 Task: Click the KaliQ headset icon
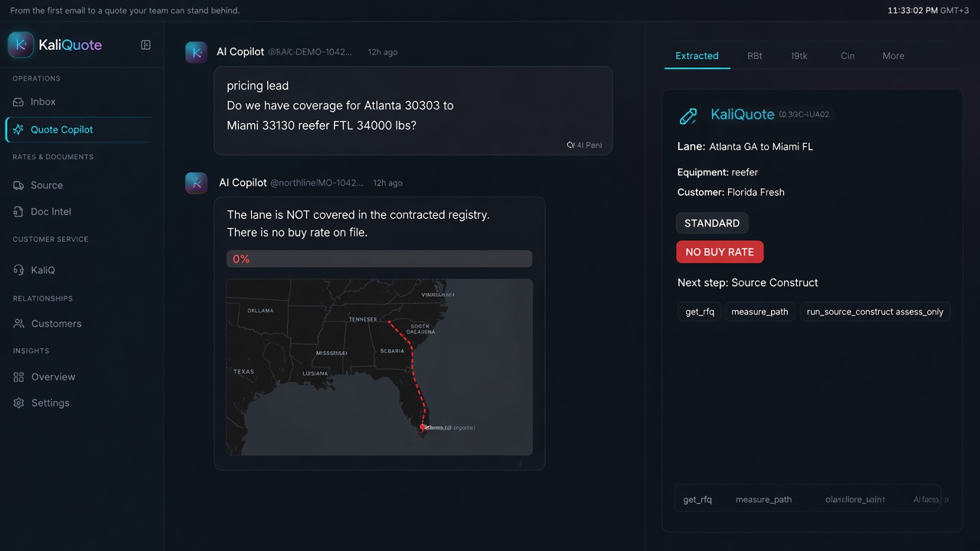click(x=19, y=270)
